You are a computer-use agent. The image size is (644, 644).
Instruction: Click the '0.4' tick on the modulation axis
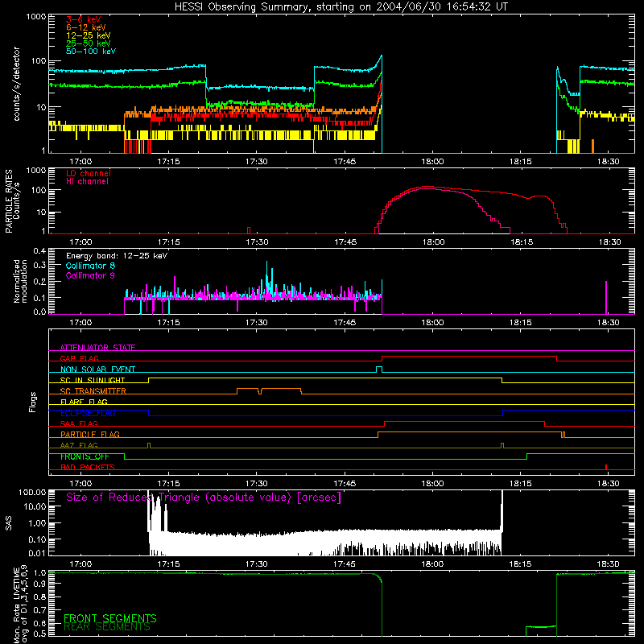point(39,250)
